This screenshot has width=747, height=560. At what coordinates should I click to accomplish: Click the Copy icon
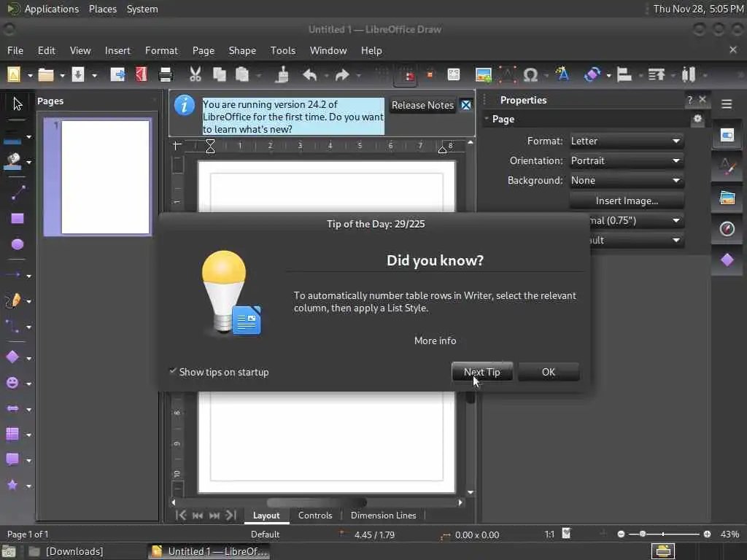[219, 75]
